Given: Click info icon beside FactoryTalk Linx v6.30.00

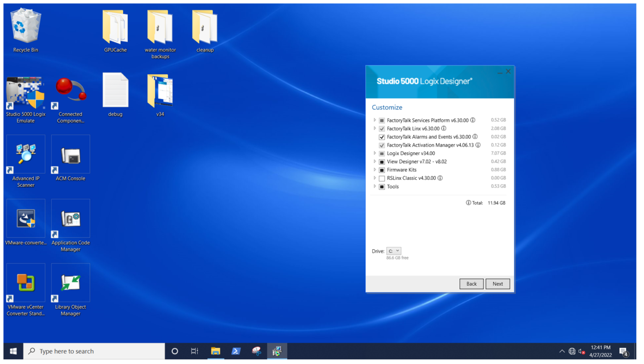Looking at the screenshot, I should (x=444, y=129).
